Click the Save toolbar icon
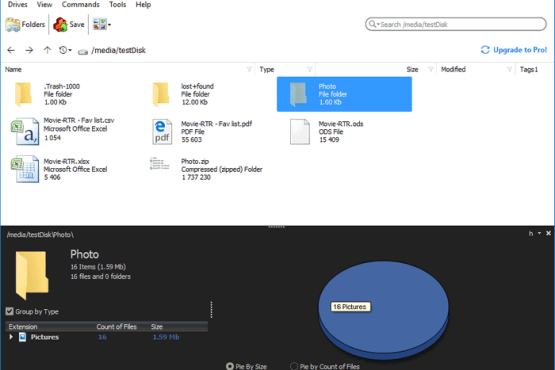The height and width of the screenshot is (370, 555). click(x=60, y=24)
